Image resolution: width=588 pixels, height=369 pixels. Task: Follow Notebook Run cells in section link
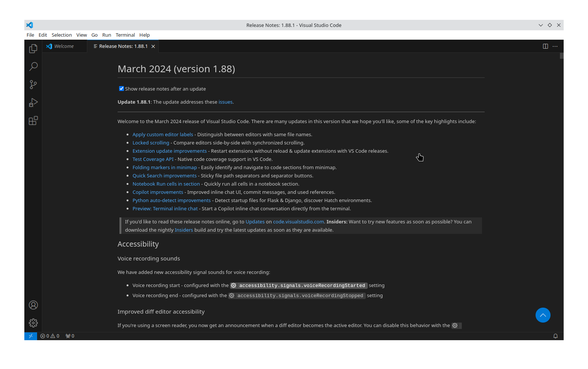[x=166, y=184]
